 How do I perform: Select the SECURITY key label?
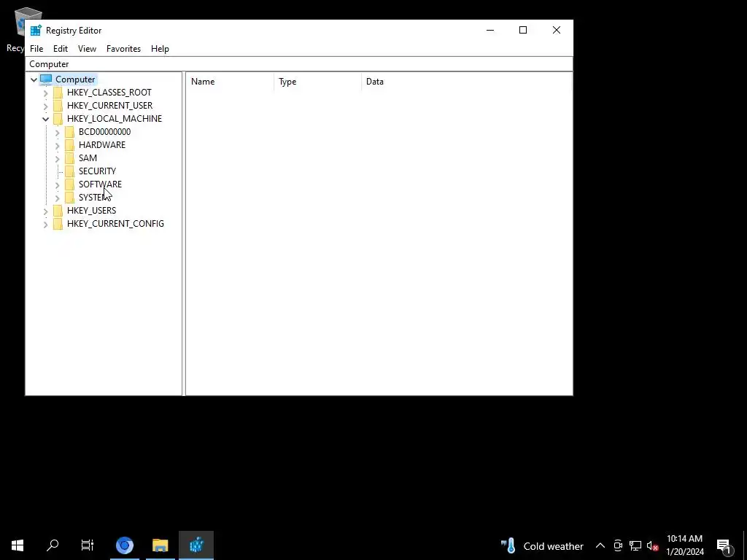[x=97, y=171]
